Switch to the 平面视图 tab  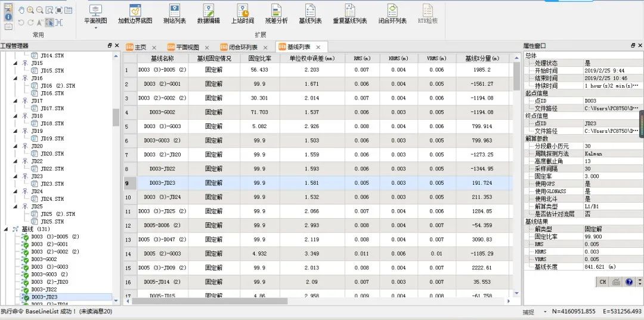tap(188, 47)
